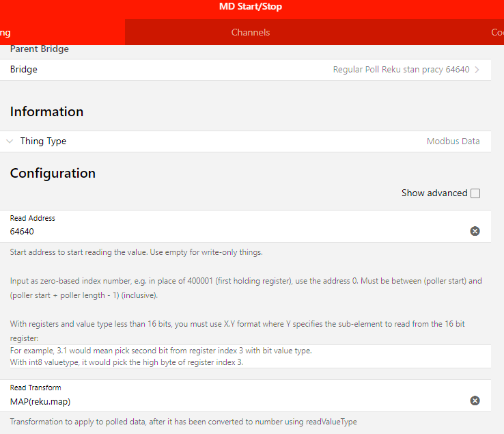
Task: Clear the Read Transform field value
Action: (475, 401)
